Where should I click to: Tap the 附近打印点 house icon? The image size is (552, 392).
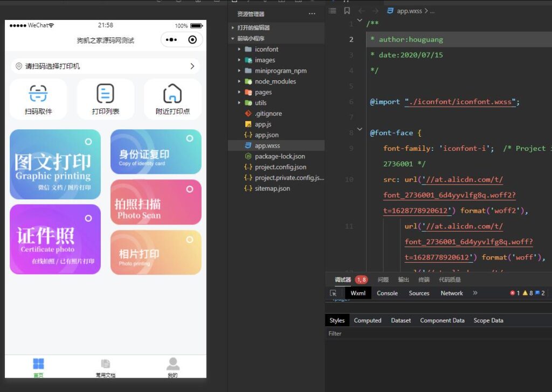(172, 94)
